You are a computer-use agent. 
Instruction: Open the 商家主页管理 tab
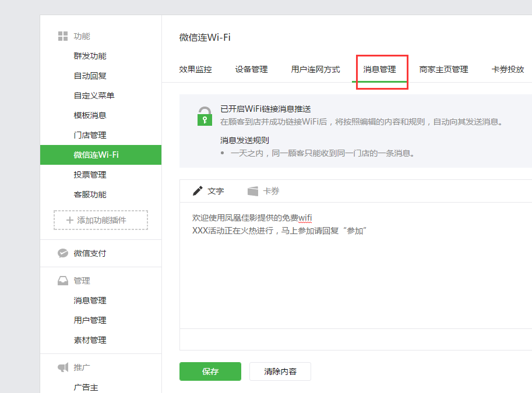(443, 69)
